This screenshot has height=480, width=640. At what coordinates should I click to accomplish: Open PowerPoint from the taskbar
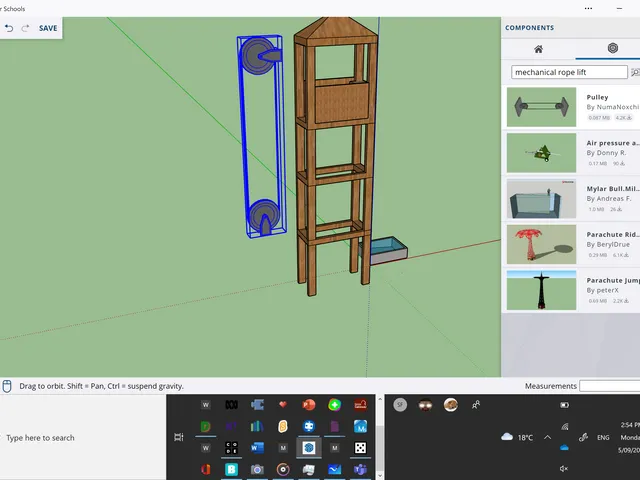(x=309, y=404)
